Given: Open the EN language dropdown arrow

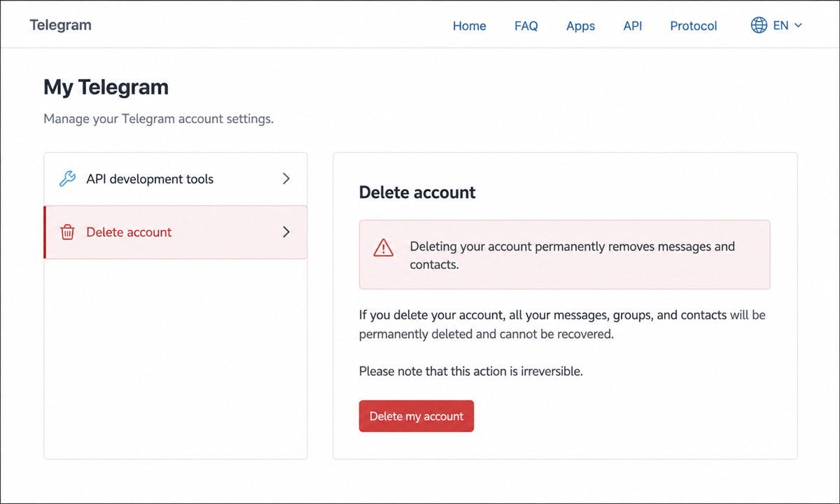Looking at the screenshot, I should click(798, 25).
